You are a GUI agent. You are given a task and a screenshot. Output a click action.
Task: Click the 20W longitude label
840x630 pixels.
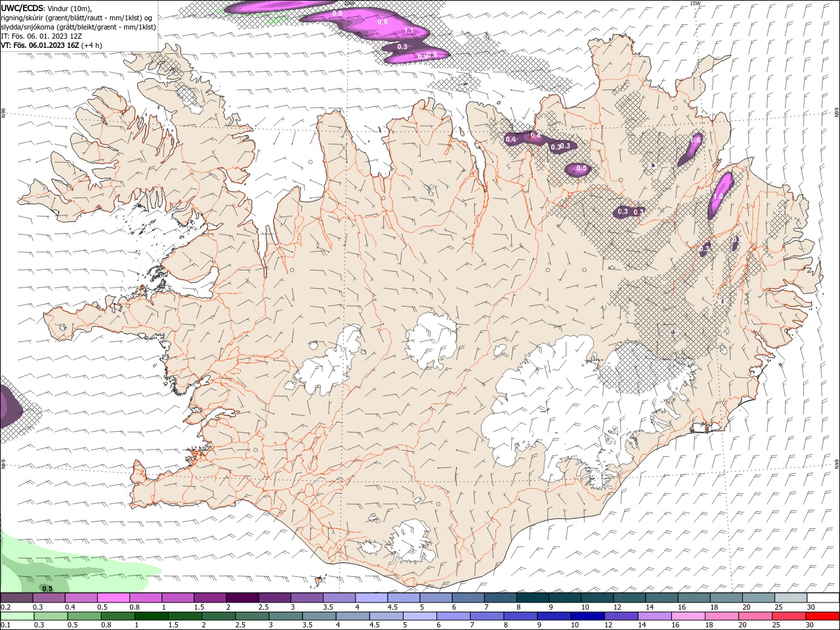tap(348, 3)
